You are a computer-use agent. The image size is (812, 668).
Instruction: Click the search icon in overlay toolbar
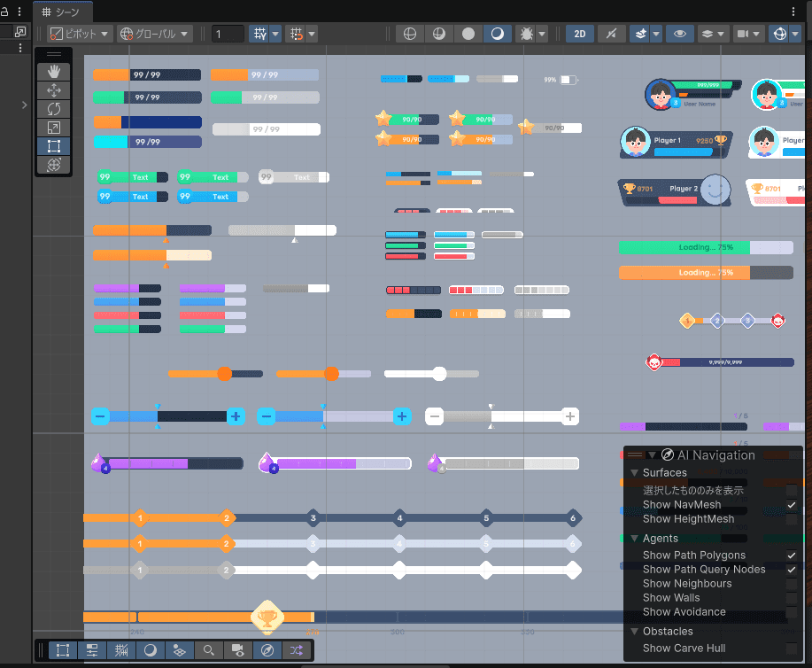pos(208,650)
